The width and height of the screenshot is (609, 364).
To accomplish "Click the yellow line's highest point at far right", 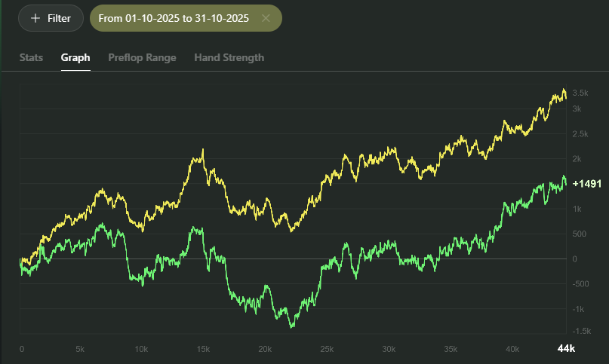I will click(564, 90).
